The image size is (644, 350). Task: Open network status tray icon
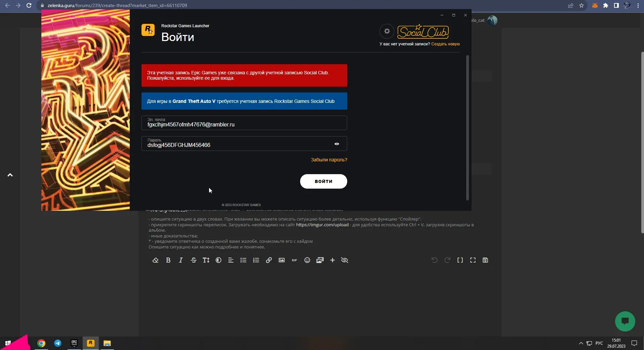click(x=589, y=343)
